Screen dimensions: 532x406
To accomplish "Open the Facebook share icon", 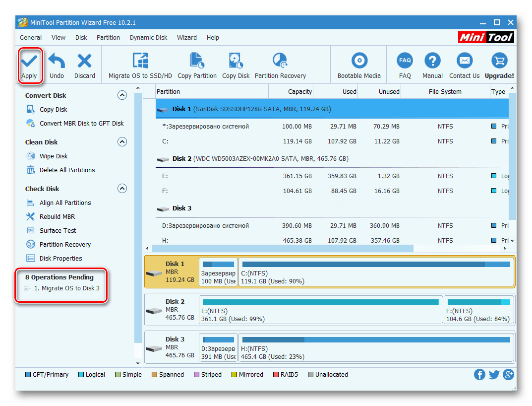I will [x=479, y=374].
